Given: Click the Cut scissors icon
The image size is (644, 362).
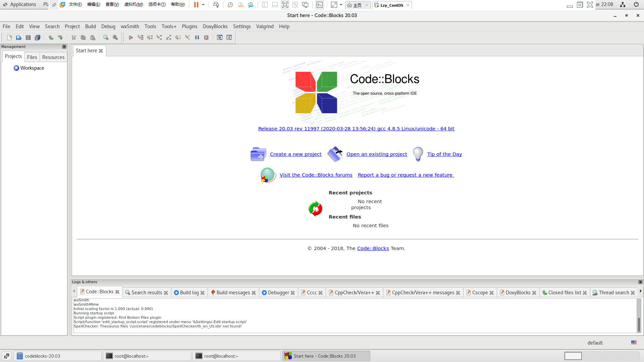Looking at the screenshot, I should [74, 38].
